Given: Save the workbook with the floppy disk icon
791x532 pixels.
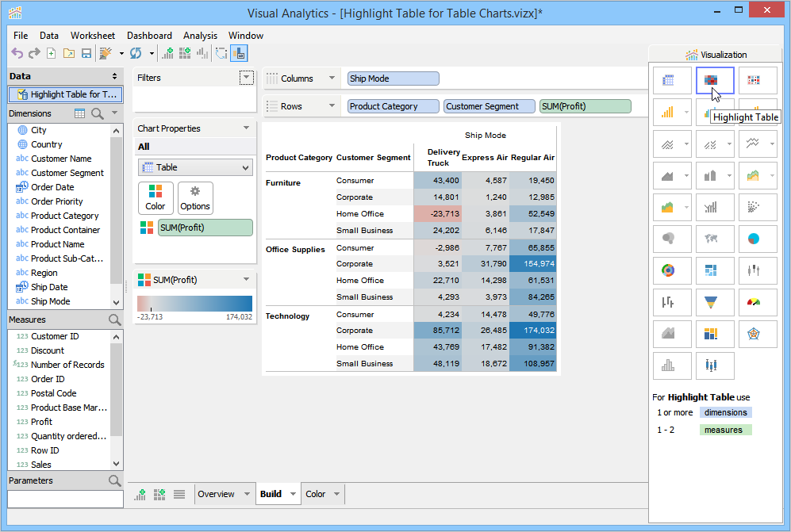Looking at the screenshot, I should (86, 53).
